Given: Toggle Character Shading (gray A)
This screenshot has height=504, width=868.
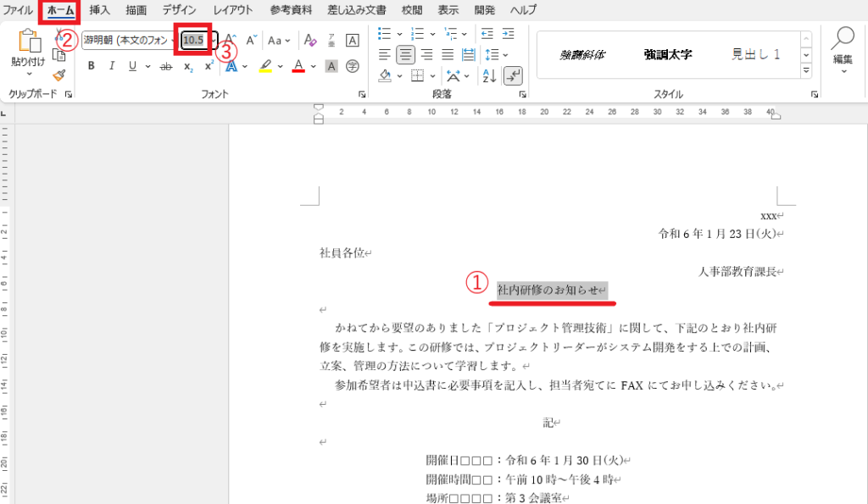Looking at the screenshot, I should click(x=331, y=66).
